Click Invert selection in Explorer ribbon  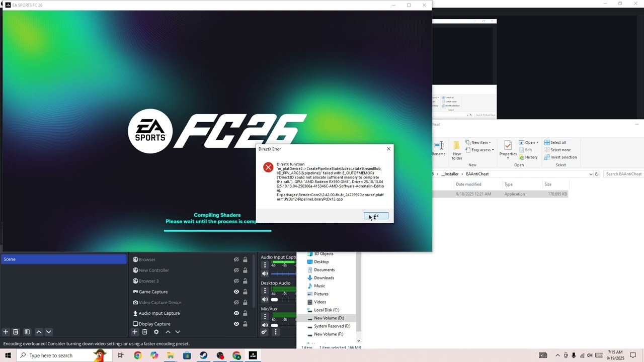(560, 157)
